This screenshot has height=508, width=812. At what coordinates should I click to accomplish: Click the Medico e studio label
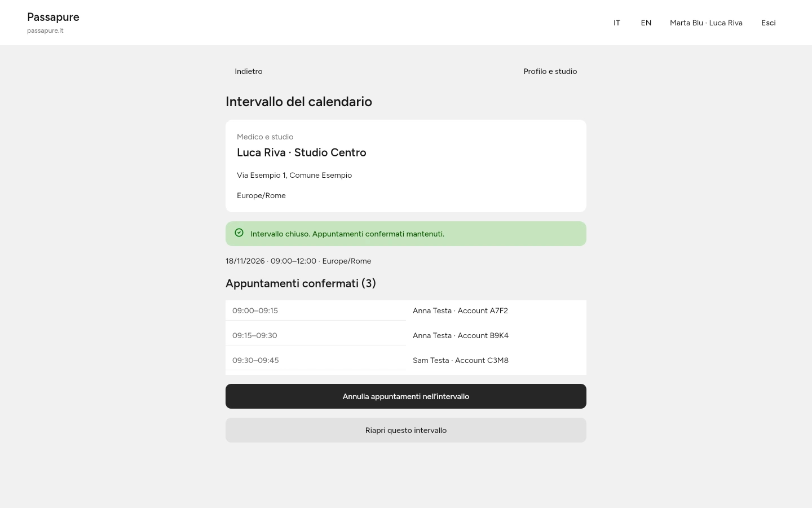[265, 137]
